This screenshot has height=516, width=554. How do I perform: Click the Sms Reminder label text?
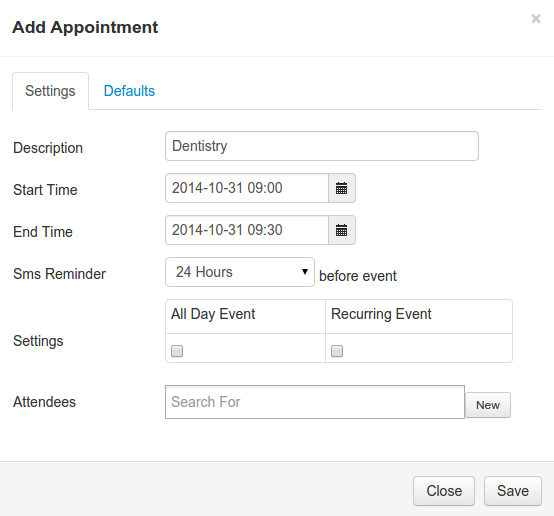tap(59, 274)
